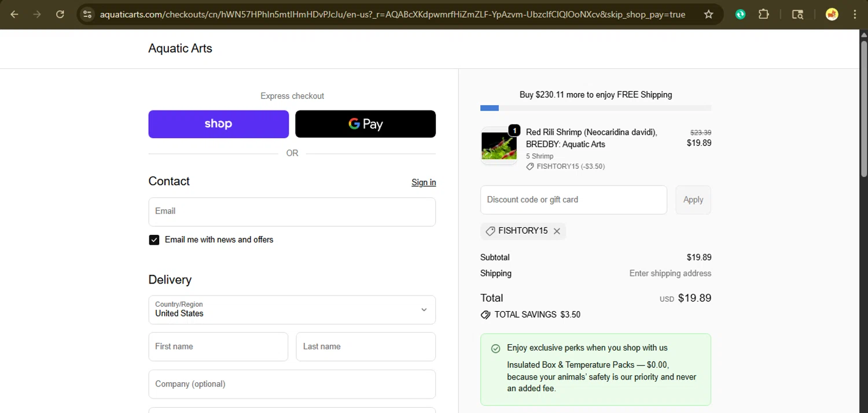Reload the checkout page

pos(60,14)
